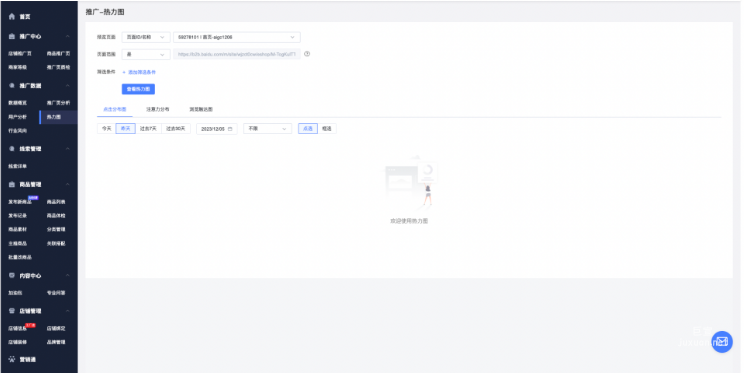Open 批量改商品 in sidebar
Screen dimensions: 746x374
20,257
